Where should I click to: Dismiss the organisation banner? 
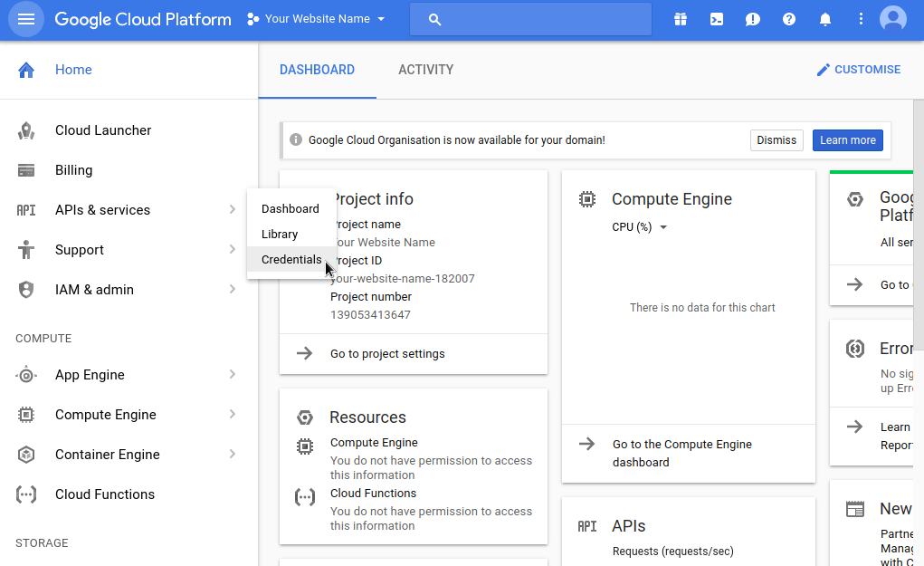776,140
